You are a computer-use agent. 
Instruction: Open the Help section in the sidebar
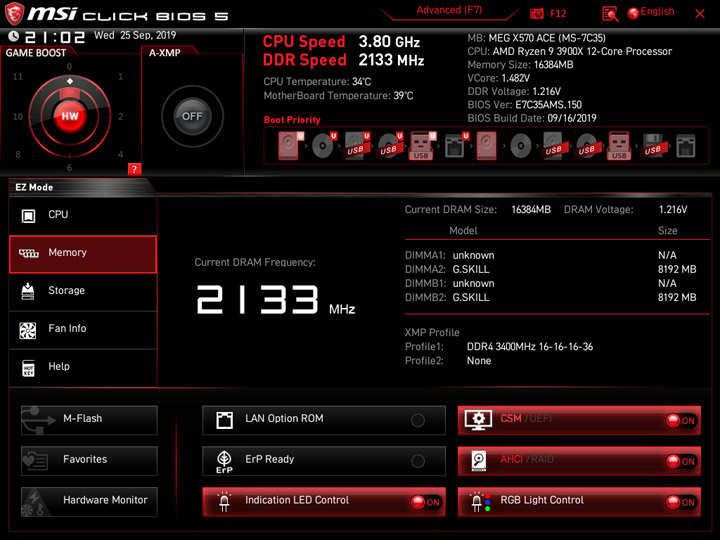point(83,368)
